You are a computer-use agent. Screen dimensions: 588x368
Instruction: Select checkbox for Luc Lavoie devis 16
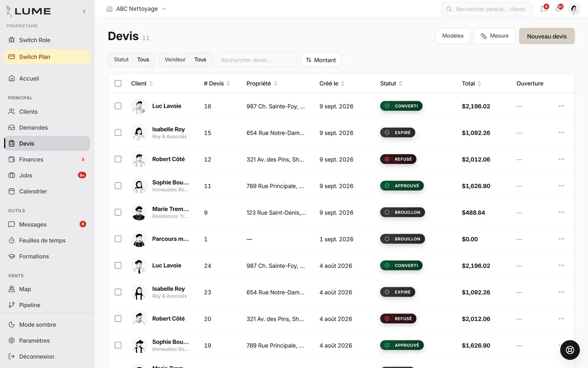(118, 106)
